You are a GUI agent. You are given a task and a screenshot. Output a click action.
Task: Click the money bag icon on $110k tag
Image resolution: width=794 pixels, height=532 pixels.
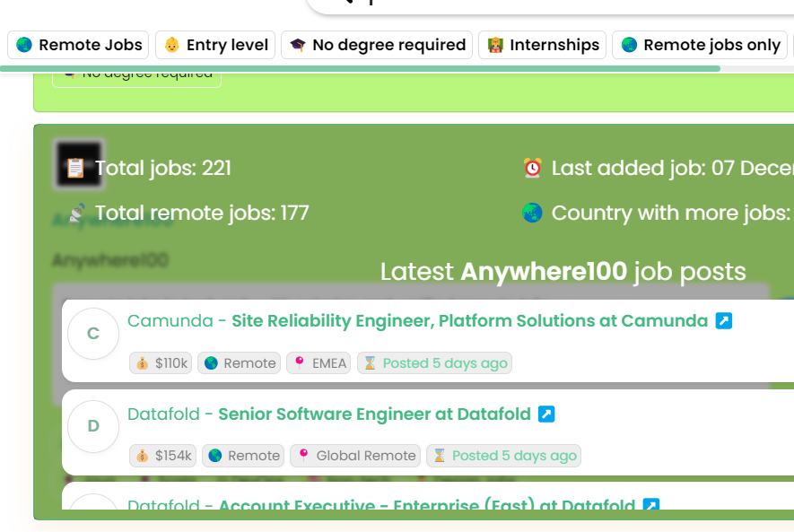pyautogui.click(x=143, y=363)
